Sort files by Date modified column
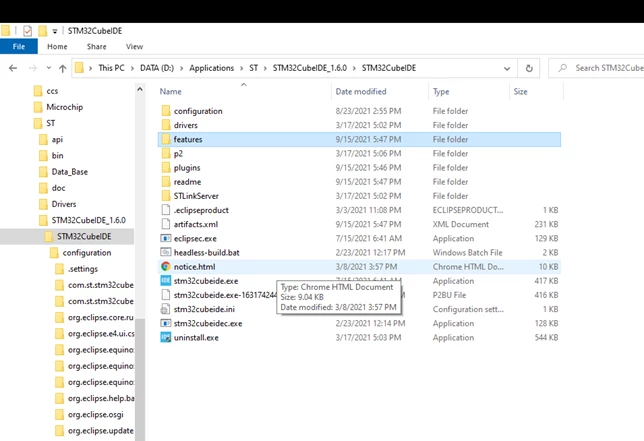 click(x=361, y=92)
